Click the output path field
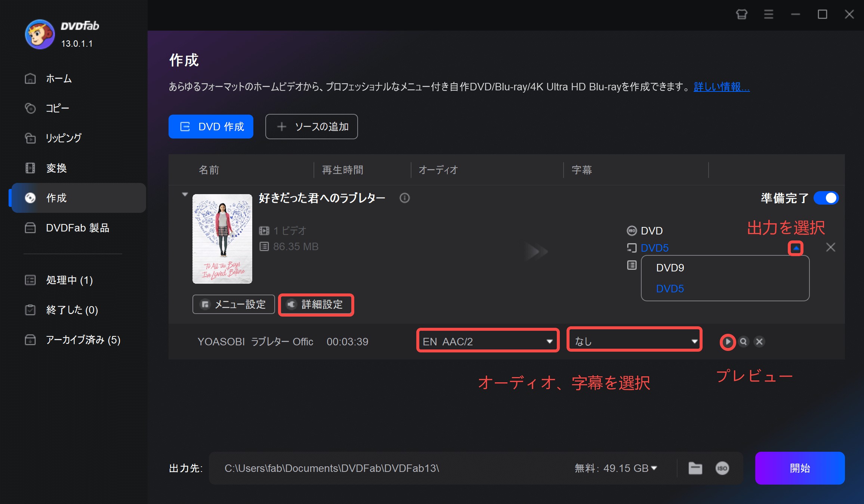Image resolution: width=864 pixels, height=504 pixels. pos(389,468)
